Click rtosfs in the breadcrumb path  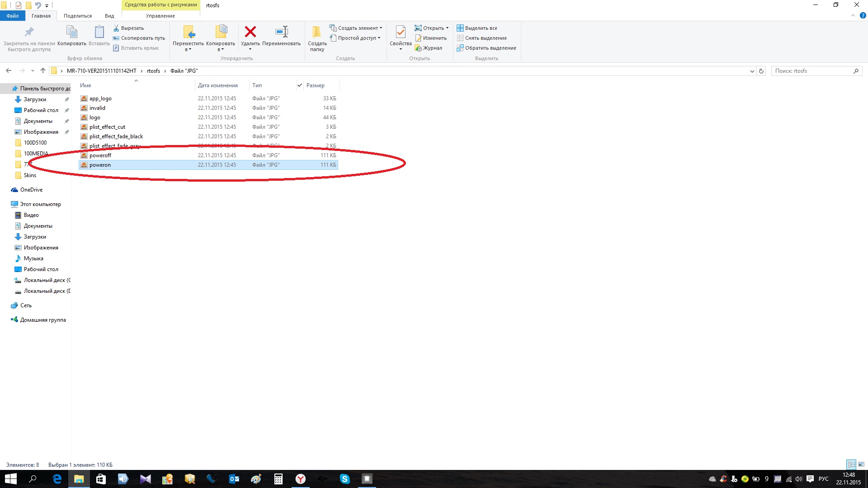click(x=153, y=71)
